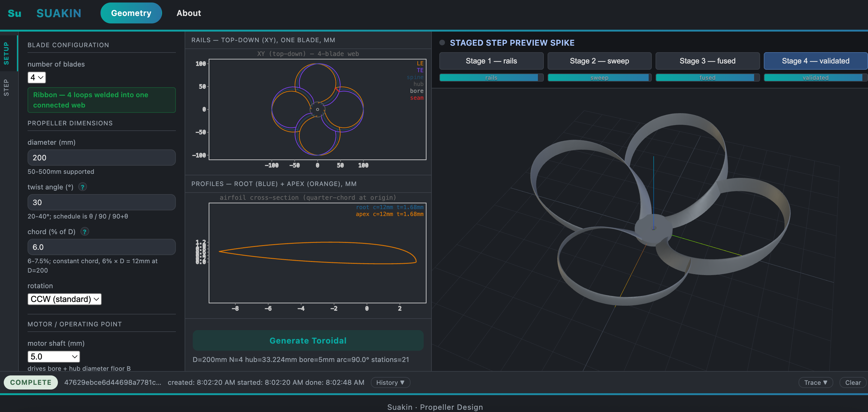Click the apex c=12mm t=1.68mm legend
This screenshot has height=412, width=868.
pos(390,214)
